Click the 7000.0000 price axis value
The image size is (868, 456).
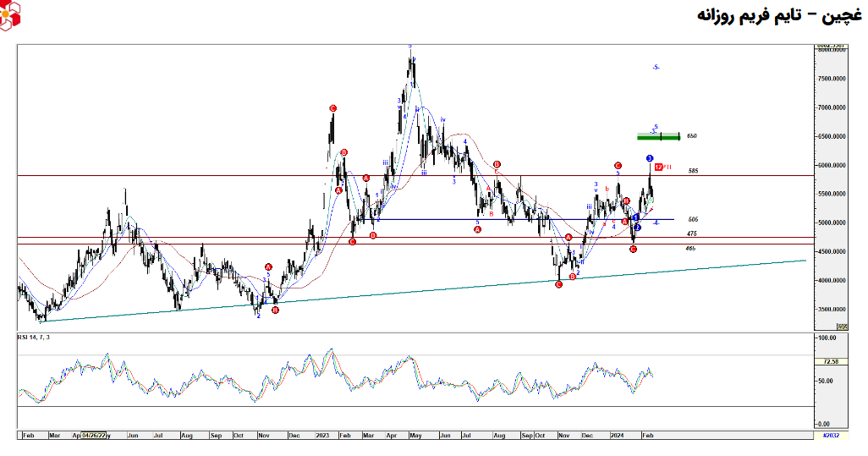coord(831,107)
